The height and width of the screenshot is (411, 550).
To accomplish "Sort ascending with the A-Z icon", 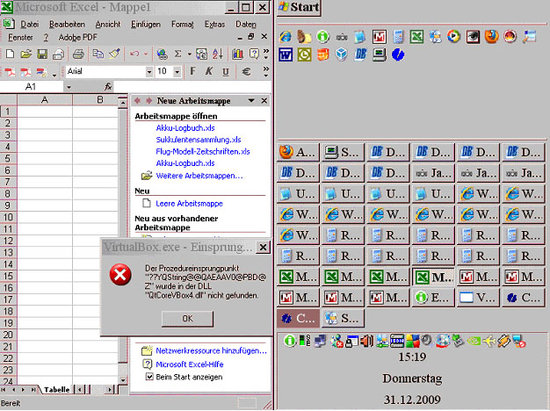I will pos(217,54).
